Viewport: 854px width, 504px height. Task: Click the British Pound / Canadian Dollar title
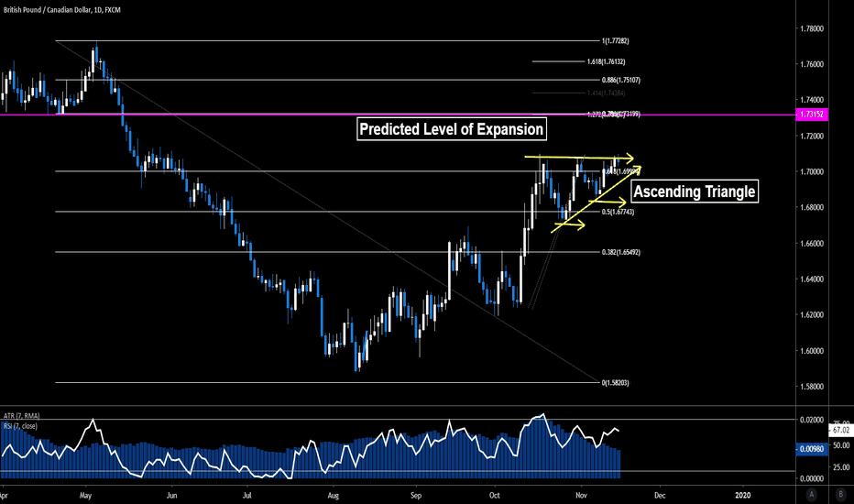tap(64, 7)
